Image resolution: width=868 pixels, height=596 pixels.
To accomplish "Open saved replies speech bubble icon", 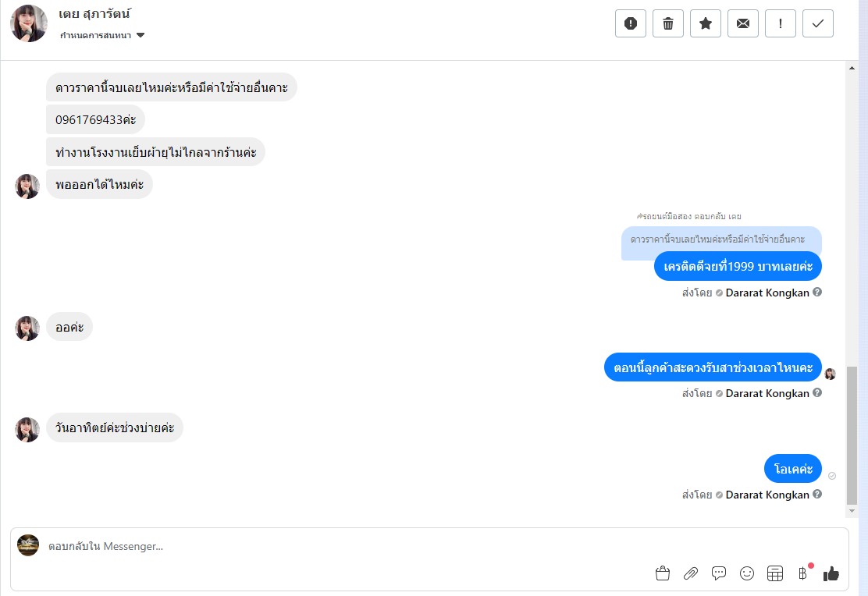I will (x=719, y=573).
